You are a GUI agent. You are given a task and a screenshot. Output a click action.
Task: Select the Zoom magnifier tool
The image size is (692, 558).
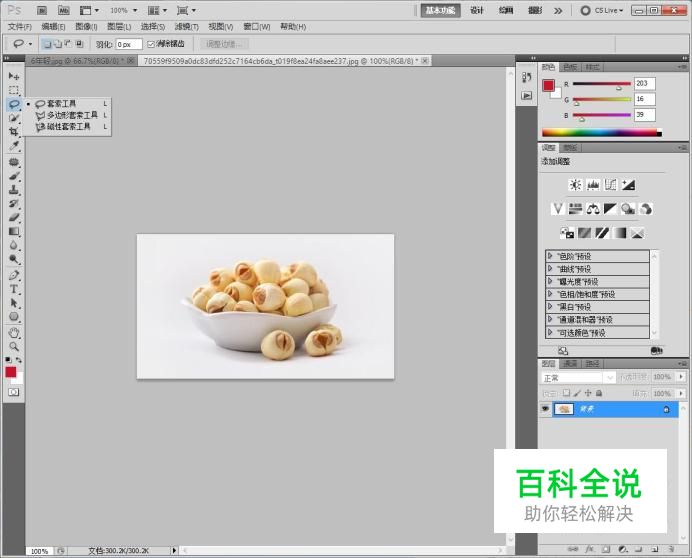click(x=14, y=346)
